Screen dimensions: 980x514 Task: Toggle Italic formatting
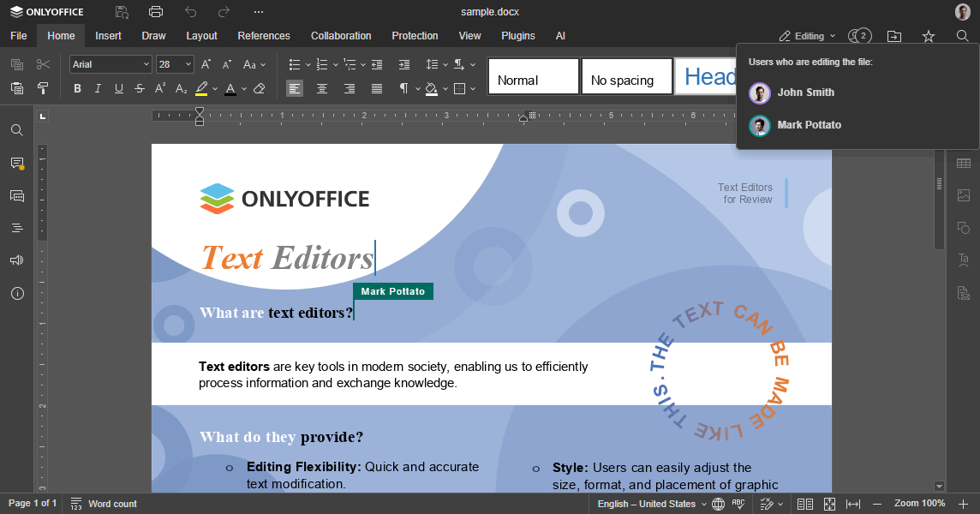coord(98,89)
